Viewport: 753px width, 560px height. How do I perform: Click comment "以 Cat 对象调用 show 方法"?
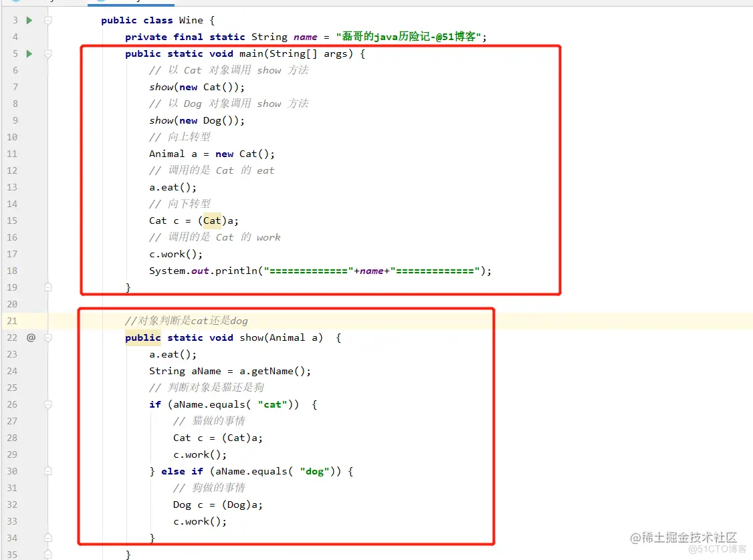pyautogui.click(x=229, y=70)
